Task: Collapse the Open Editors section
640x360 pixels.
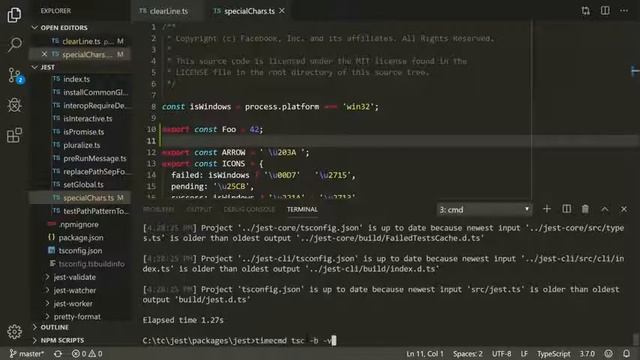Action: (80, 28)
